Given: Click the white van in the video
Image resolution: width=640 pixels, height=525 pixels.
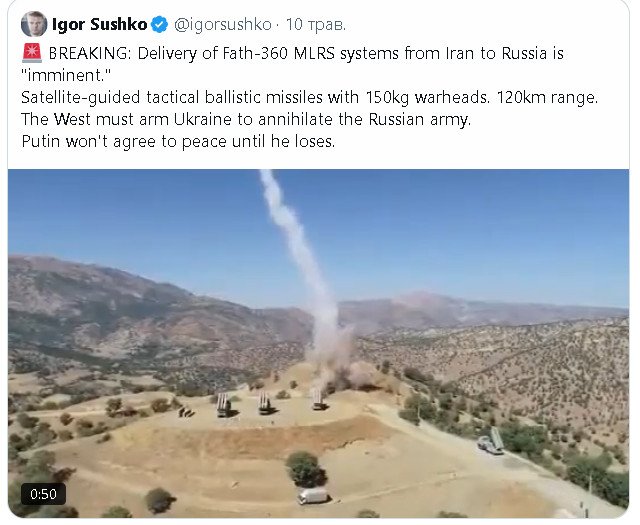Looking at the screenshot, I should (x=313, y=496).
